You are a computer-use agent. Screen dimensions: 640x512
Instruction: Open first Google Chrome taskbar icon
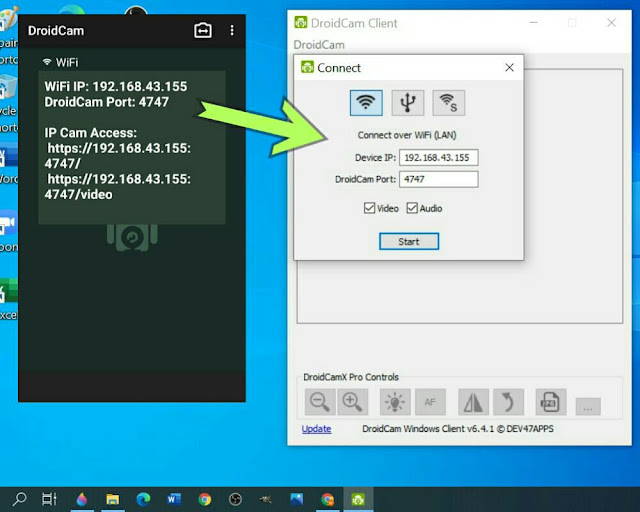pyautogui.click(x=205, y=499)
